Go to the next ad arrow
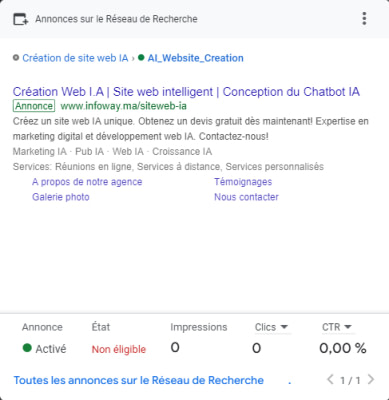Image resolution: width=389 pixels, height=400 pixels. (371, 379)
